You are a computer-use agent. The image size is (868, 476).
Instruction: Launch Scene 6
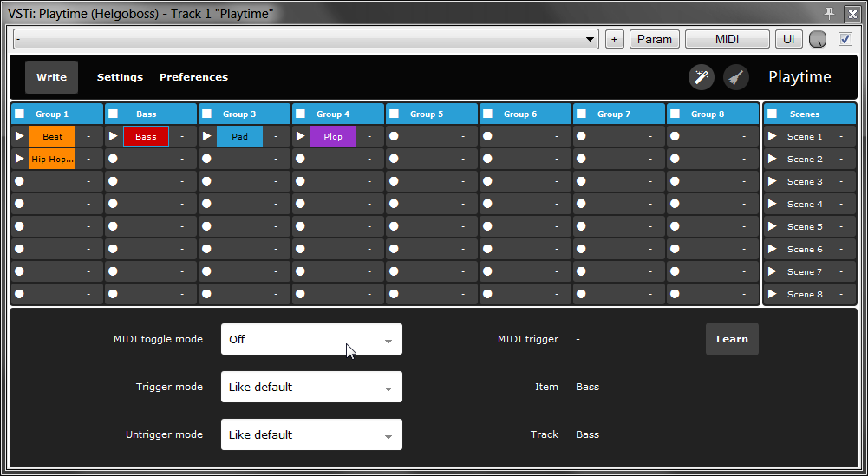773,249
